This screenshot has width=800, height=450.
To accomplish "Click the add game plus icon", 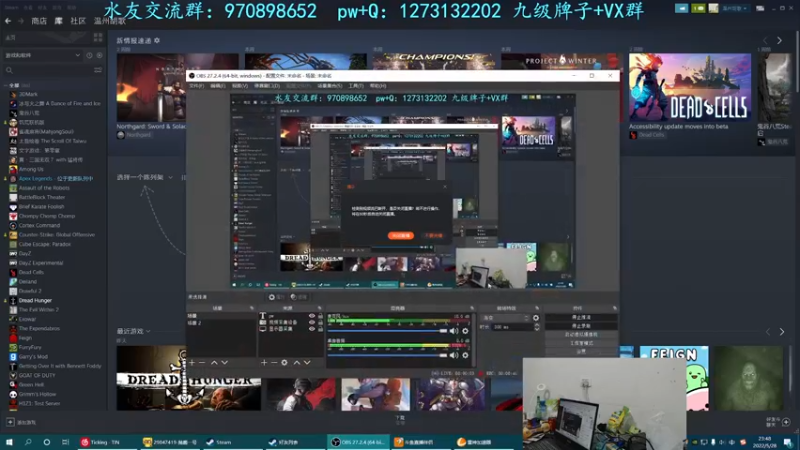I will 10,422.
